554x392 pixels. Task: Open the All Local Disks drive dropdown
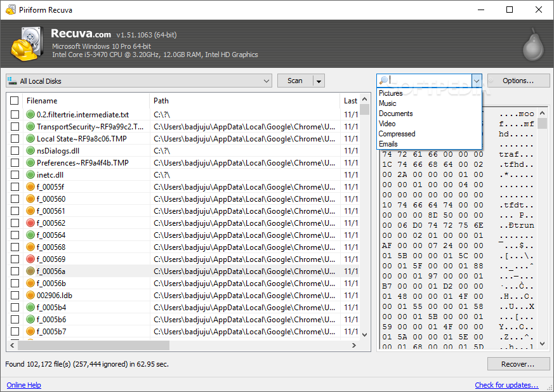pos(266,81)
